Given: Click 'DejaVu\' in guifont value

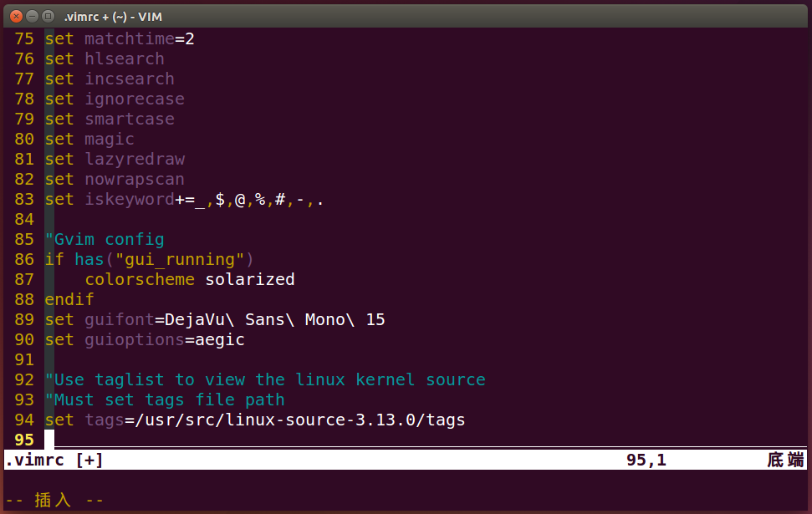Looking at the screenshot, I should (x=199, y=320).
